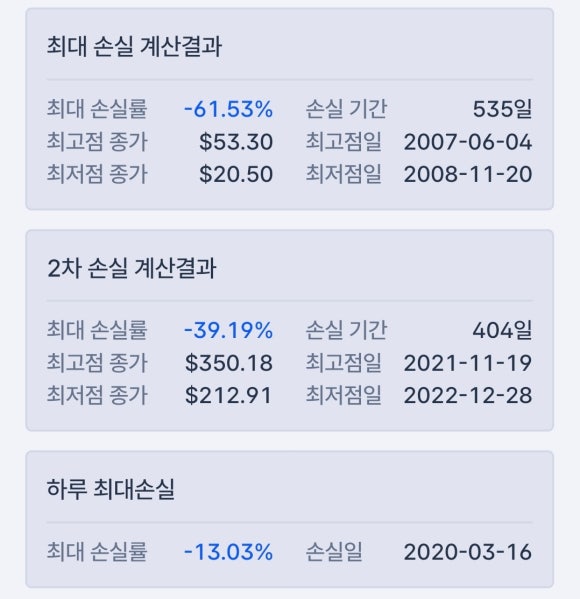580x599 pixels.
Task: Click the 최고점일 label in second card
Action: pyautogui.click(x=343, y=363)
